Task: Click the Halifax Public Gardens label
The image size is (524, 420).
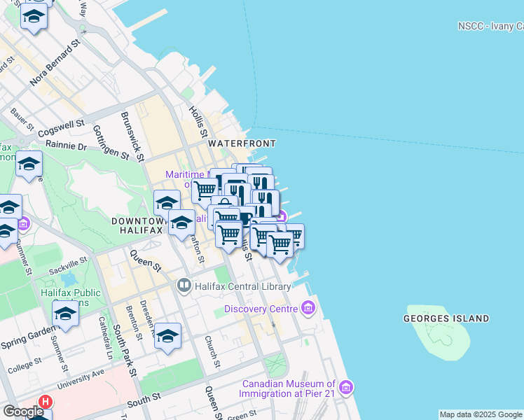Action: coord(71,297)
